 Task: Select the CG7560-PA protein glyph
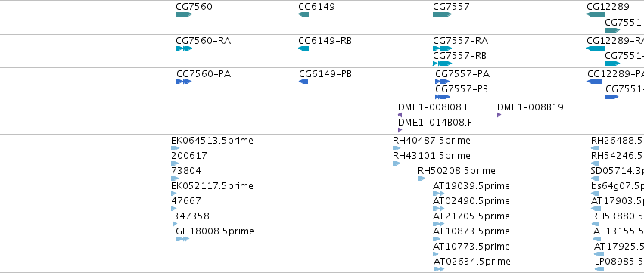click(x=184, y=82)
